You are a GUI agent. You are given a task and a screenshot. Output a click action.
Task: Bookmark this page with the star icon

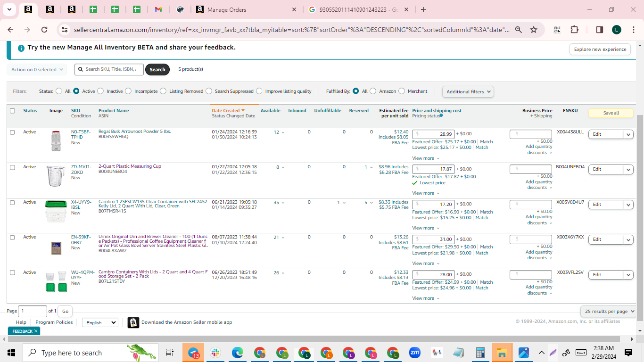tap(534, 30)
